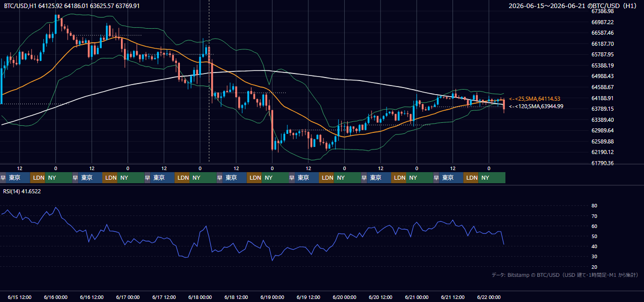Click the 6/16 00:00 date axis label
The image size is (644, 302).
pos(56,297)
